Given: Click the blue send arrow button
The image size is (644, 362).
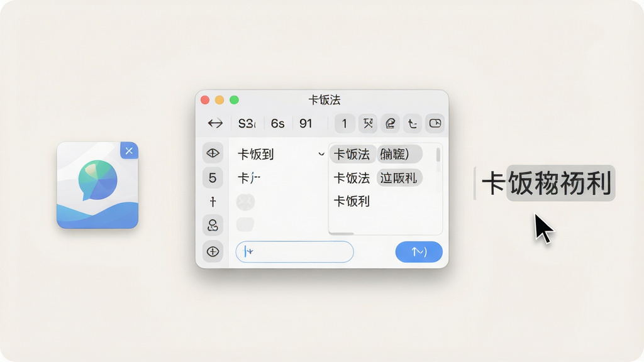Looking at the screenshot, I should (x=419, y=251).
